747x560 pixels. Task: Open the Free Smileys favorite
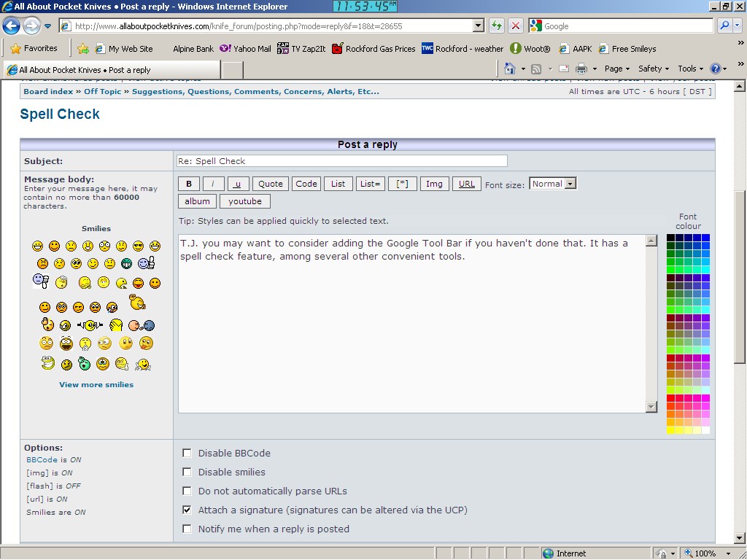627,49
